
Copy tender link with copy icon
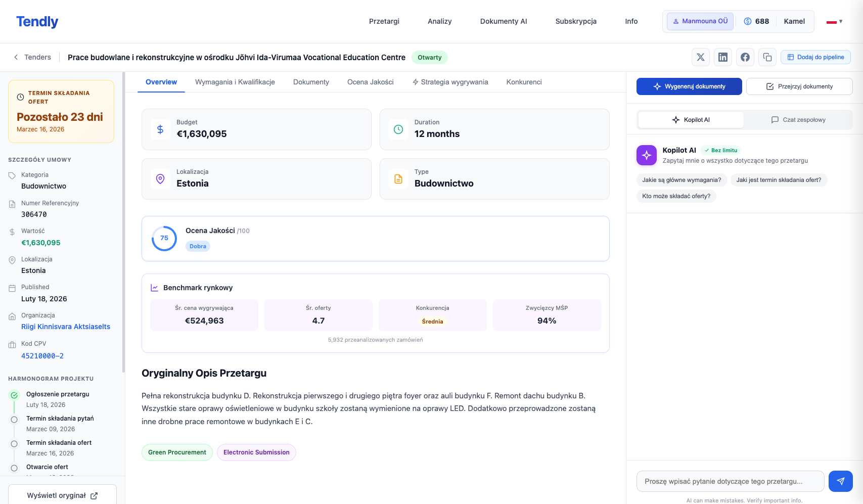pos(767,57)
